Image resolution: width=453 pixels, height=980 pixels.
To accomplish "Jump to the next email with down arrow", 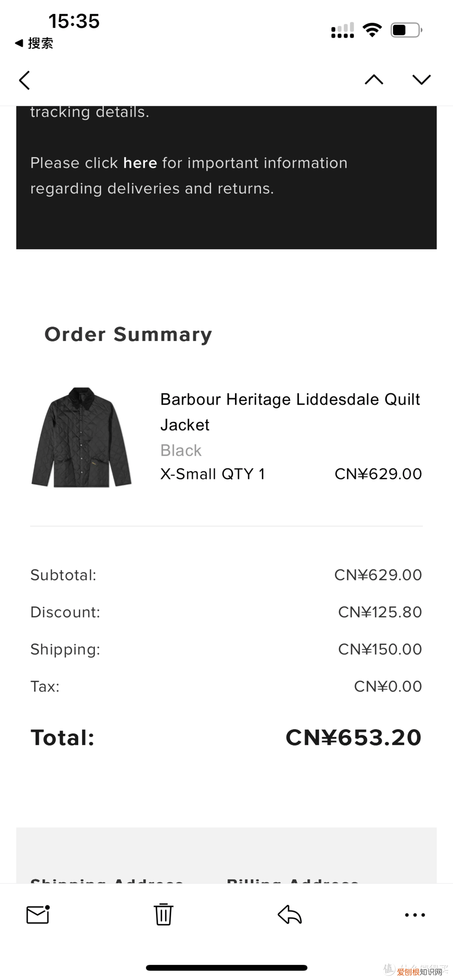I will 421,80.
